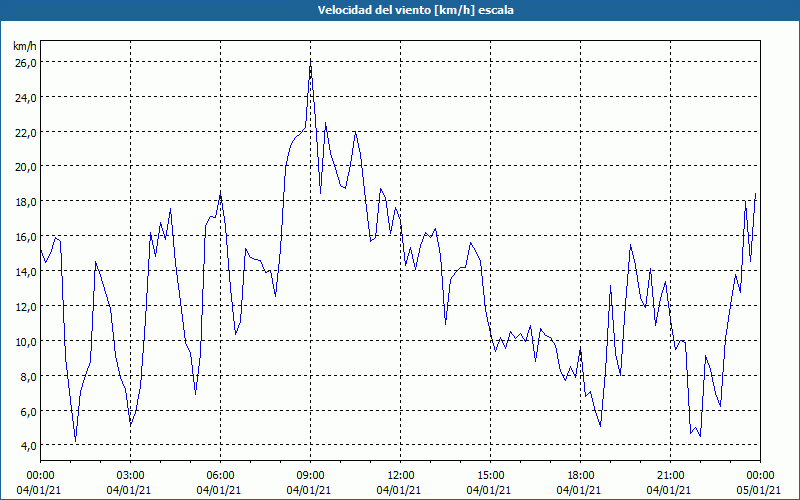Click the 16,0 y-axis value
Screen dimensions: 800x500
[25, 237]
